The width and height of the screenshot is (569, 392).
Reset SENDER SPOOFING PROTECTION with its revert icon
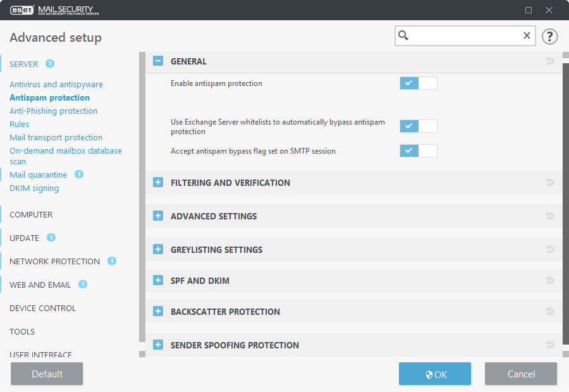pos(549,345)
